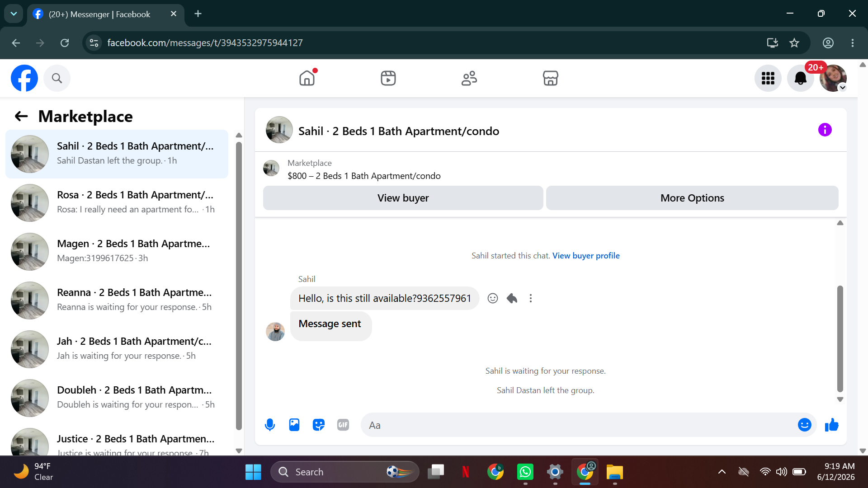
Task: Open Jah's Marketplace conversation
Action: pos(117,349)
